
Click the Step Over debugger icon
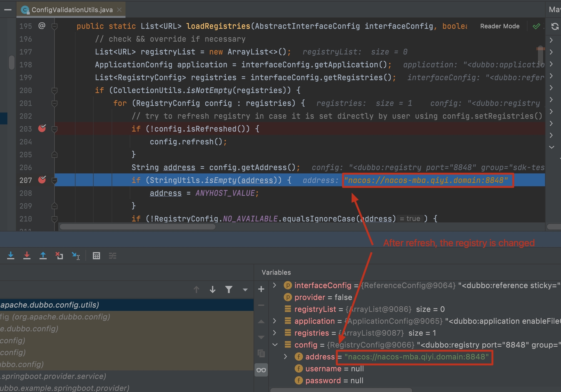pos(10,255)
